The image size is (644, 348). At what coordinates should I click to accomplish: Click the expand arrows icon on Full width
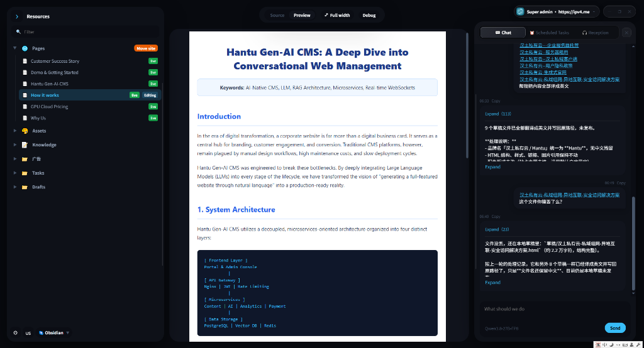[x=326, y=15]
